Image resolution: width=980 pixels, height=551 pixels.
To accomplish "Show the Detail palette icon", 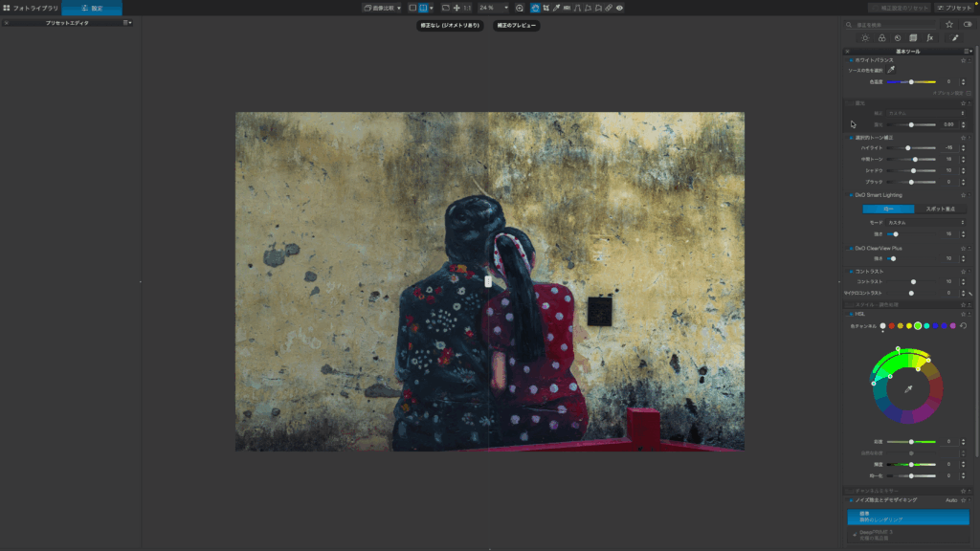I will [898, 38].
